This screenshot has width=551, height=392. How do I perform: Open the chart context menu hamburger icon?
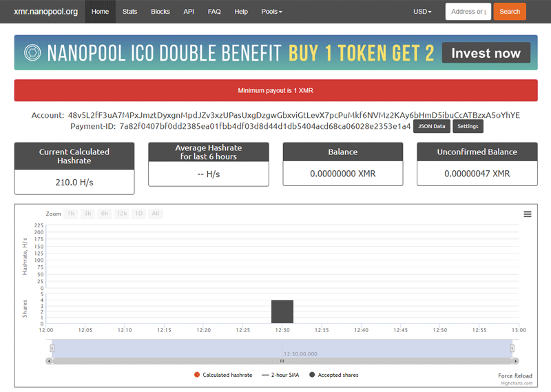[527, 214]
